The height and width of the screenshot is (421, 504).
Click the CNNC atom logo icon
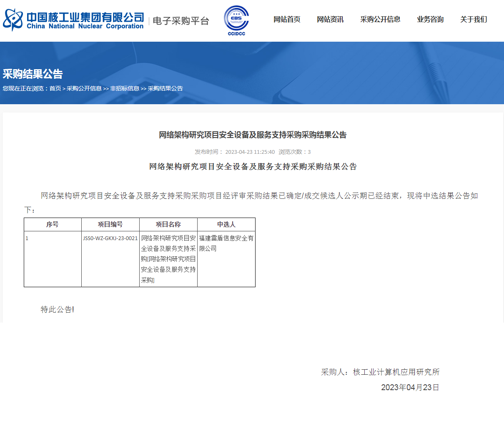pyautogui.click(x=13, y=20)
